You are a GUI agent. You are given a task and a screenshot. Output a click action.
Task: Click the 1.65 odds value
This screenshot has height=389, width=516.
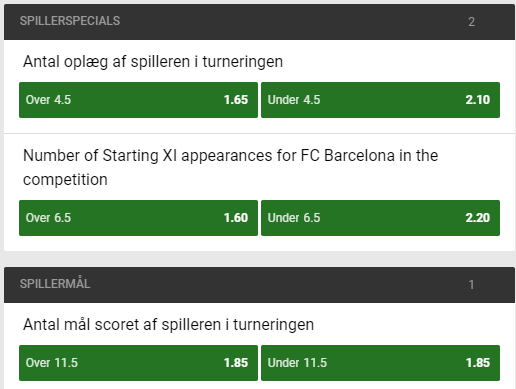click(x=236, y=100)
